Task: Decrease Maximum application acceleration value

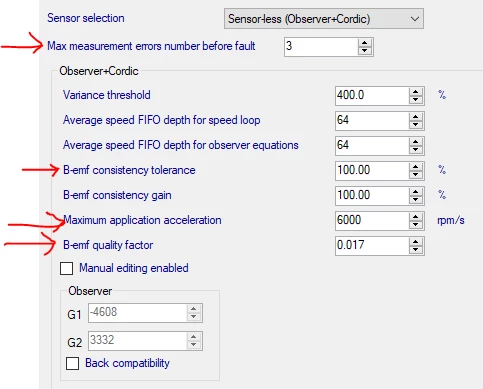Action: click(x=416, y=225)
